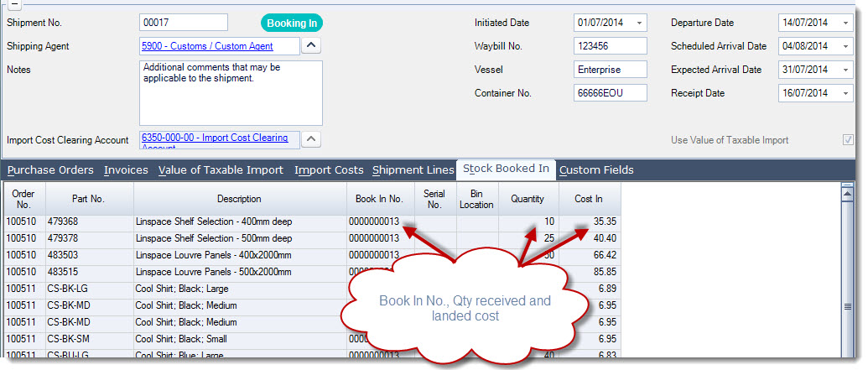868x370 pixels.
Task: Click the Quantity value 25
Action: pos(549,238)
